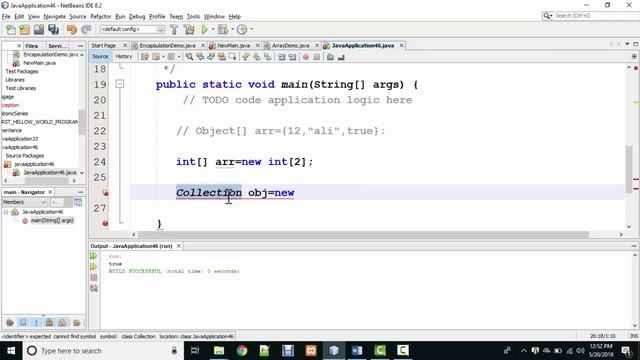Click the Search (Ctrl+I) field

pyautogui.click(x=596, y=16)
